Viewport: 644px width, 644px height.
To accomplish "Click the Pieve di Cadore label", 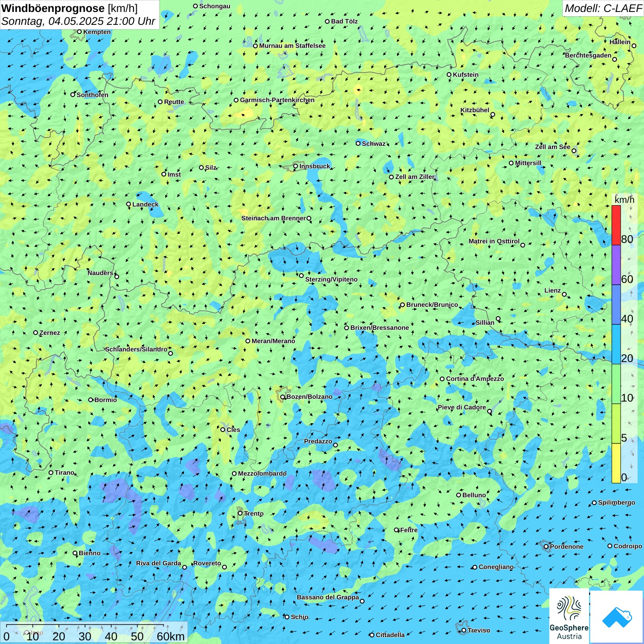I will click(461, 407).
